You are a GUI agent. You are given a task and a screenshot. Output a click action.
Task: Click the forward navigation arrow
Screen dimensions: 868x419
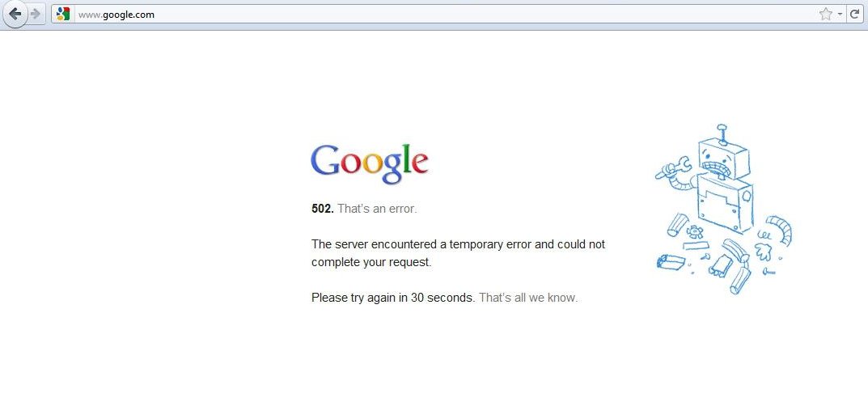tap(36, 14)
